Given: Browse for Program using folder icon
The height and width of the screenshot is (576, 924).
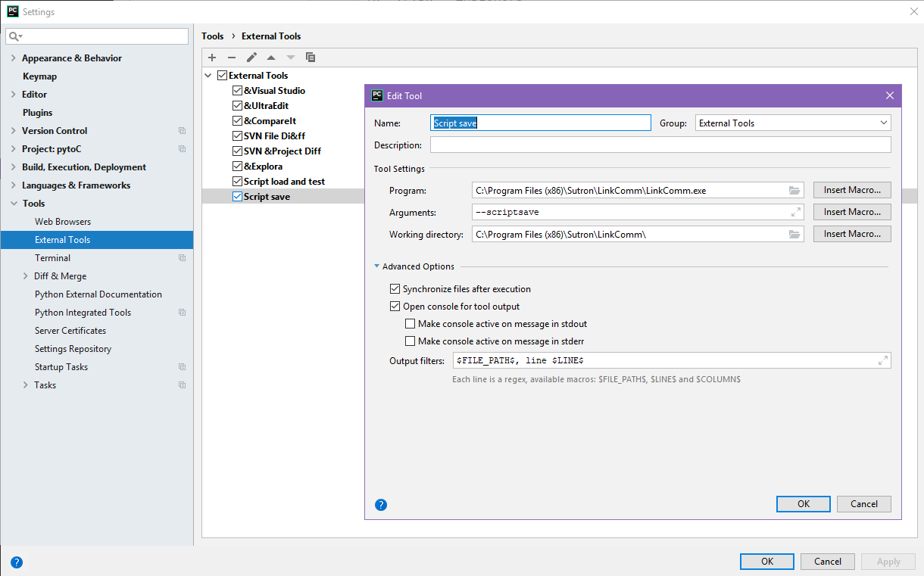Looking at the screenshot, I should click(x=794, y=191).
